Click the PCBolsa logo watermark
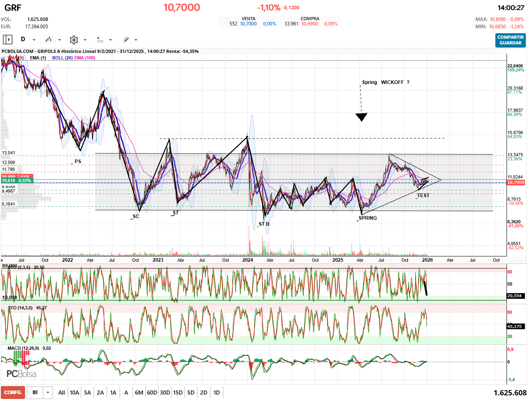Image resolution: width=532 pixels, height=401 pixels. [21, 374]
